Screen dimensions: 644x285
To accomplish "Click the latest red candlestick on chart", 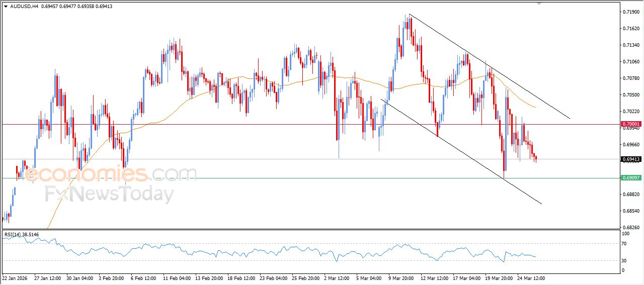I will [x=536, y=158].
